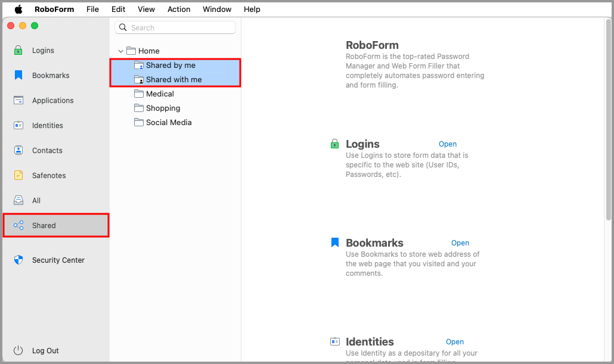Click the Shared share-nodes icon in sidebar

pos(18,225)
